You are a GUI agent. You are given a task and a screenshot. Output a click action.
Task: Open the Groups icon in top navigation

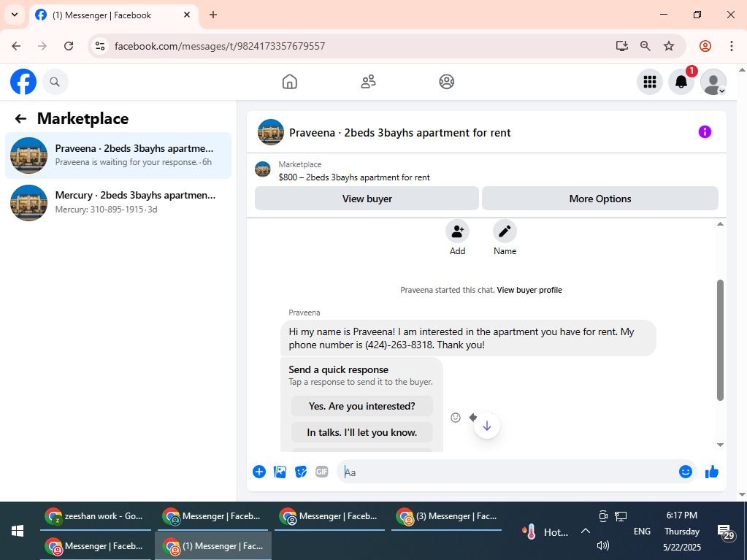point(446,82)
